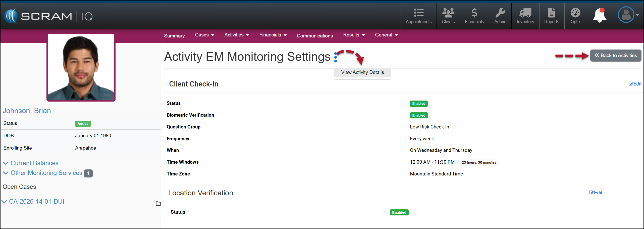The width and height of the screenshot is (644, 229).
Task: Edit the Client Check-In settings
Action: 635,84
